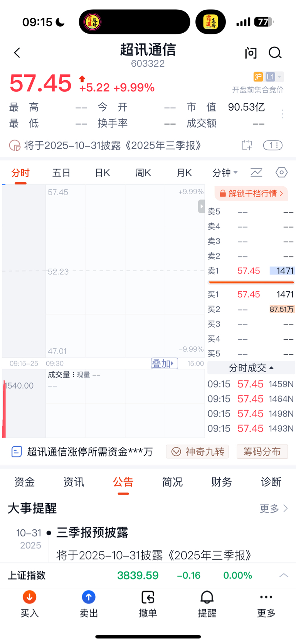This screenshot has height=644, width=296.
Task: Switch to the 五日 chart tab
Action: (61, 173)
